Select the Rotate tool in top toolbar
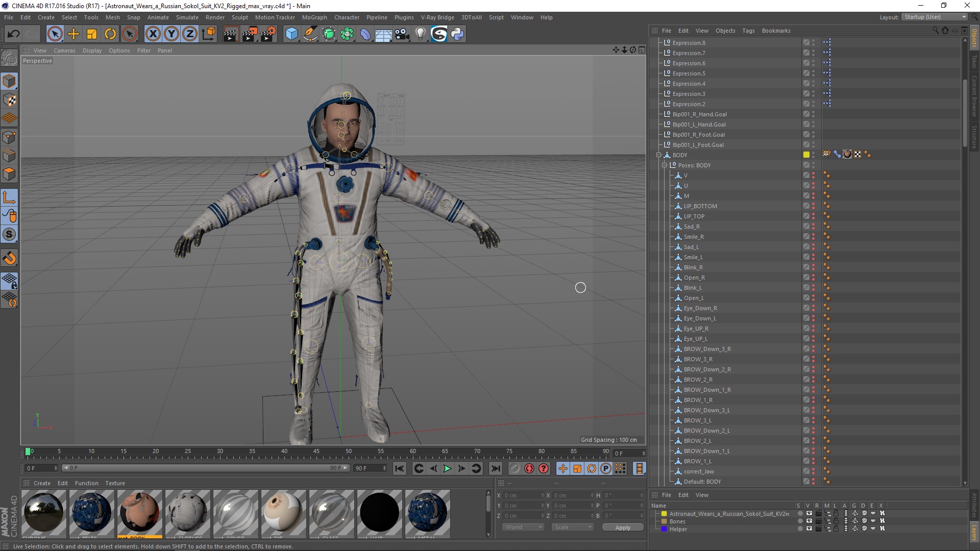 [110, 34]
